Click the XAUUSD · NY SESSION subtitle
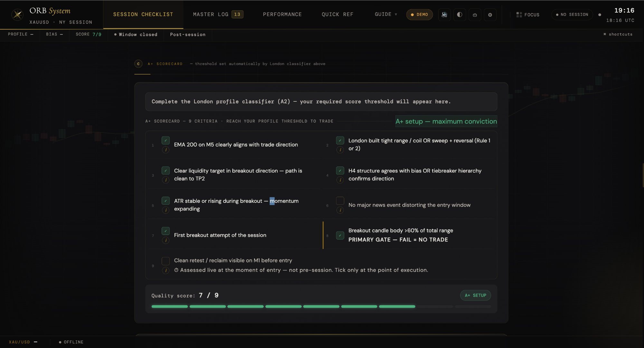The image size is (644, 348). pyautogui.click(x=61, y=22)
